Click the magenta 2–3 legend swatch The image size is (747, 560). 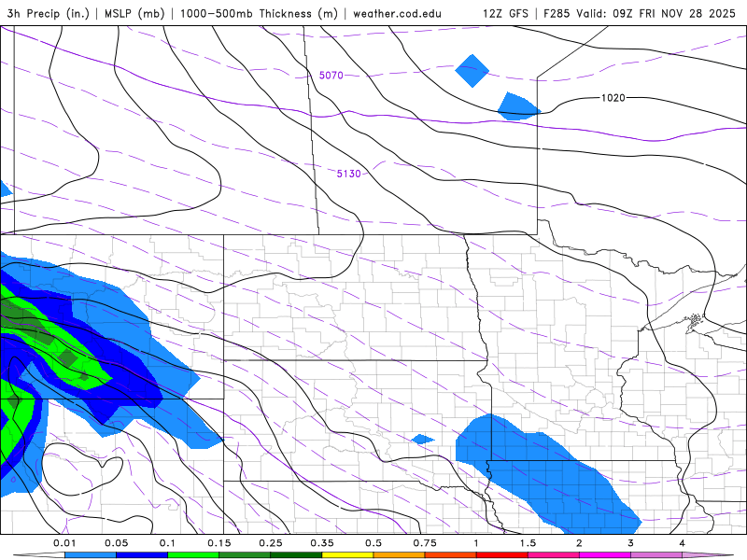tap(605, 555)
